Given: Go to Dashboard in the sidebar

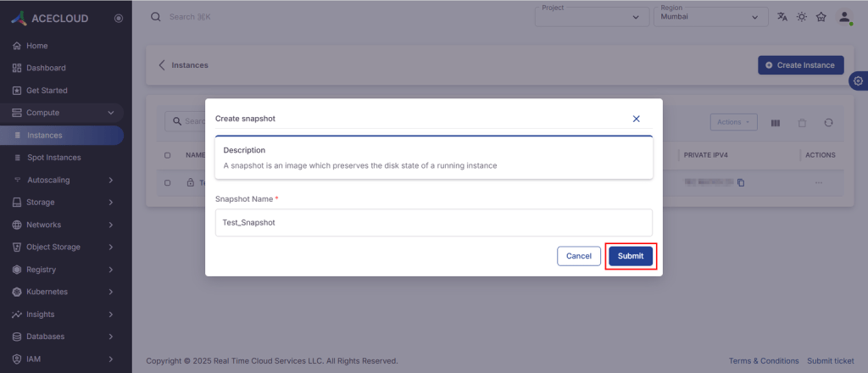Looking at the screenshot, I should (x=46, y=68).
